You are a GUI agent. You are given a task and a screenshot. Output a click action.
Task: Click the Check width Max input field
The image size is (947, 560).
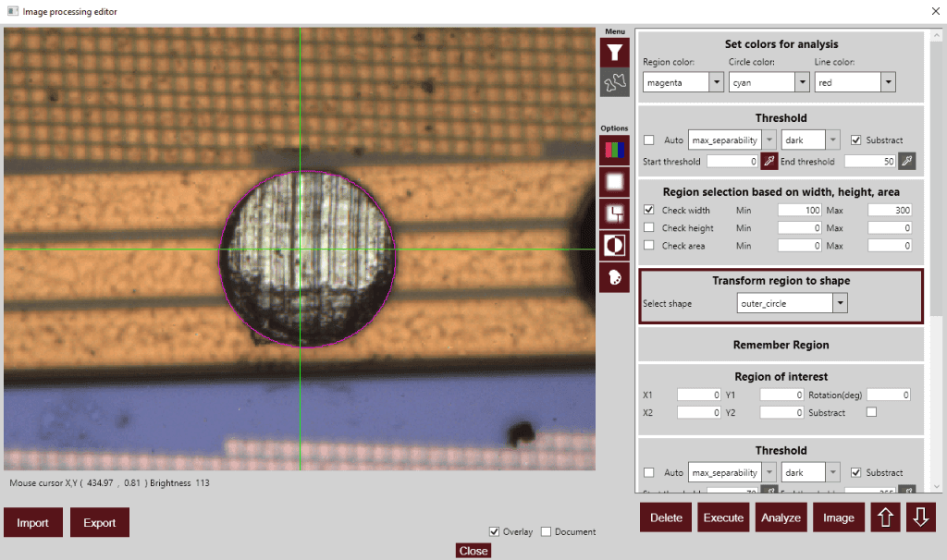click(890, 211)
